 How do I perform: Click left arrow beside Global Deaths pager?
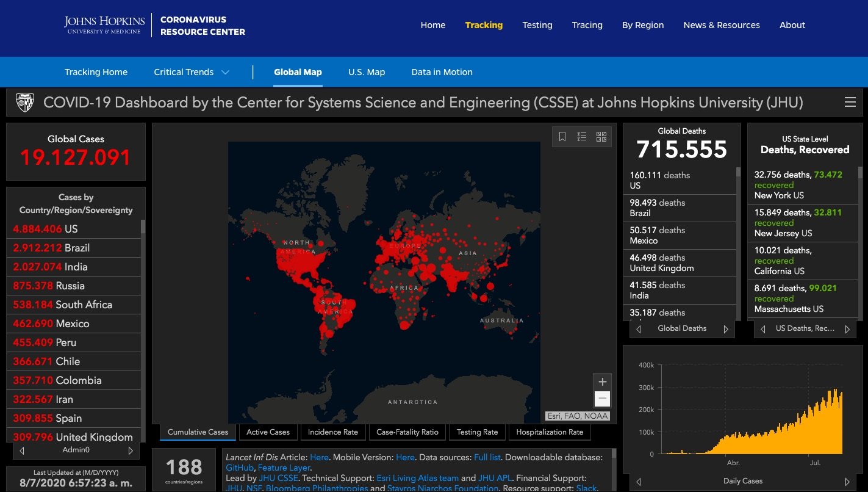point(639,329)
